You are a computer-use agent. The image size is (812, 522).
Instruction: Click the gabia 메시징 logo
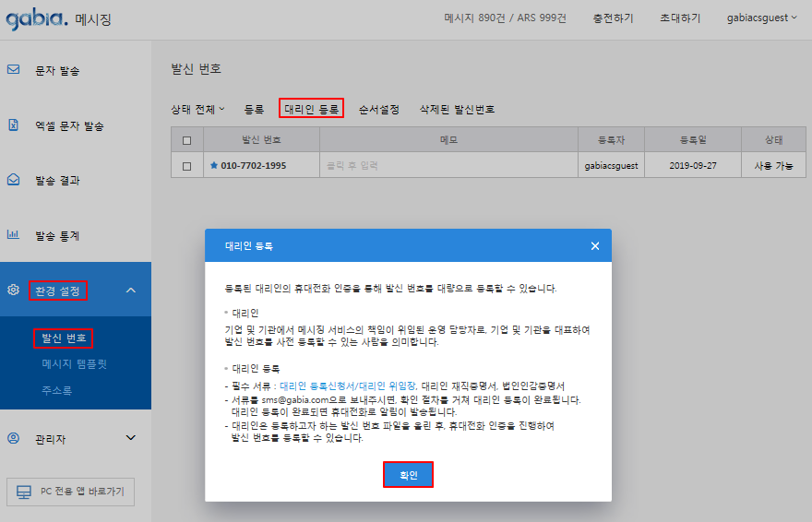[58, 18]
